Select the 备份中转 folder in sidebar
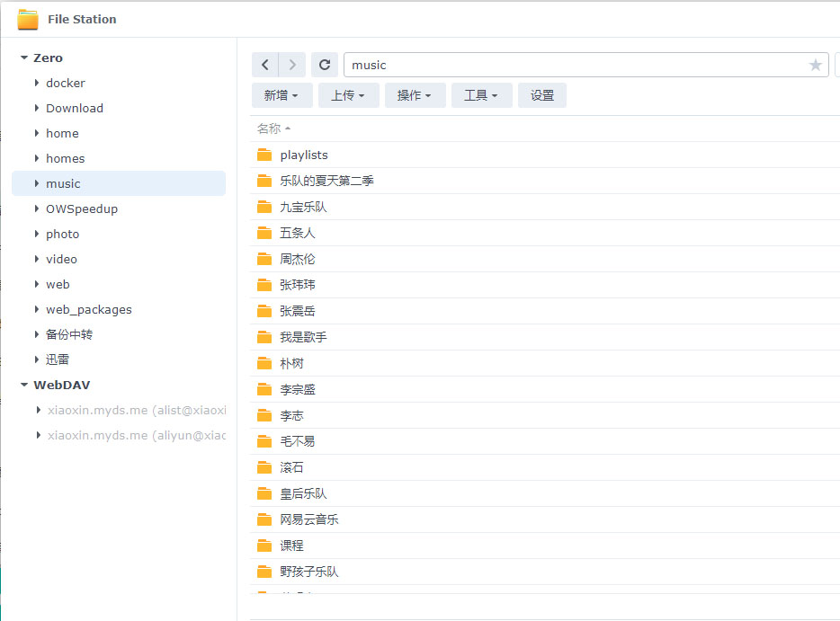 pos(69,334)
